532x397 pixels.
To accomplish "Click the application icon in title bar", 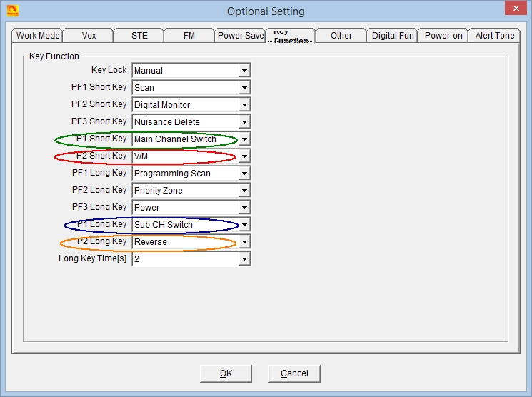I will [x=12, y=11].
